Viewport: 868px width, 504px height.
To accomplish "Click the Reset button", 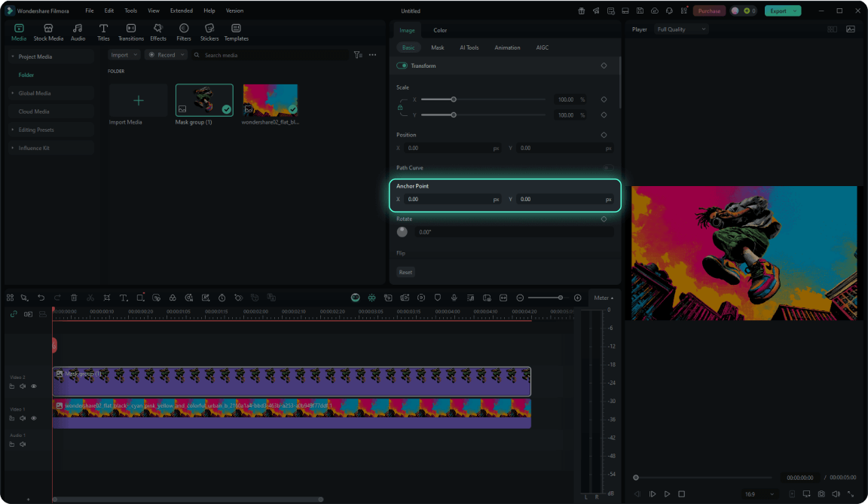I will [405, 272].
